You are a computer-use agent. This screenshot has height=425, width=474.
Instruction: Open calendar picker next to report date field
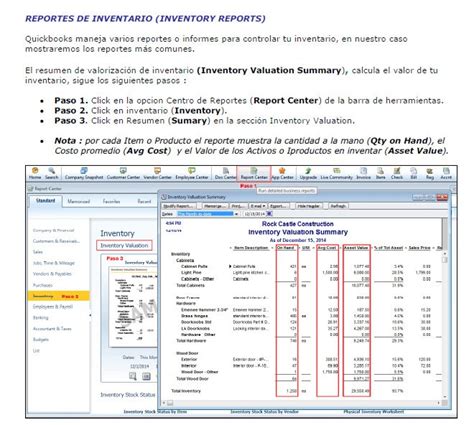coord(269,214)
